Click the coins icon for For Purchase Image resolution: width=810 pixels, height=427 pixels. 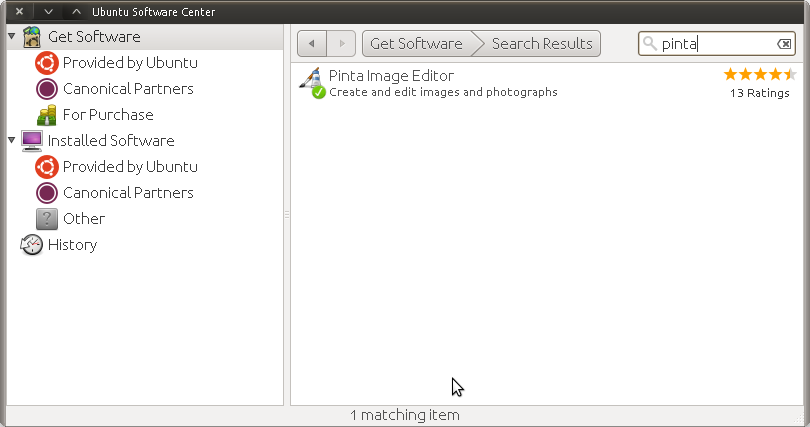pos(46,115)
